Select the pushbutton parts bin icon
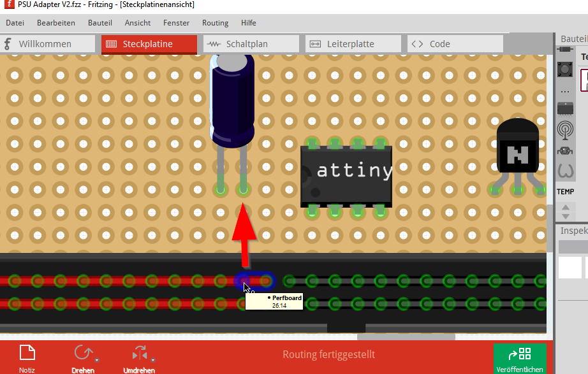The height and width of the screenshot is (374, 588). pos(565,69)
